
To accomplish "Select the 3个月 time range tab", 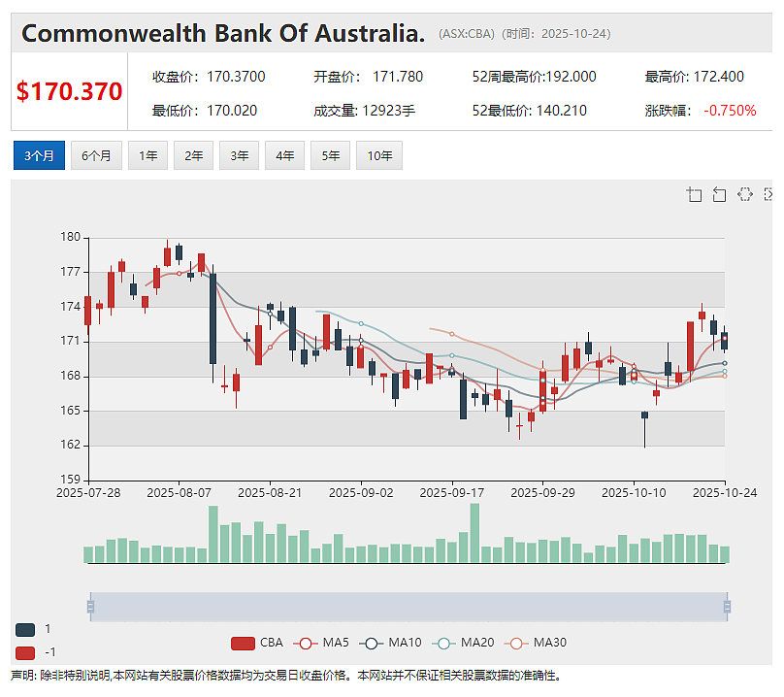I will pos(39,155).
